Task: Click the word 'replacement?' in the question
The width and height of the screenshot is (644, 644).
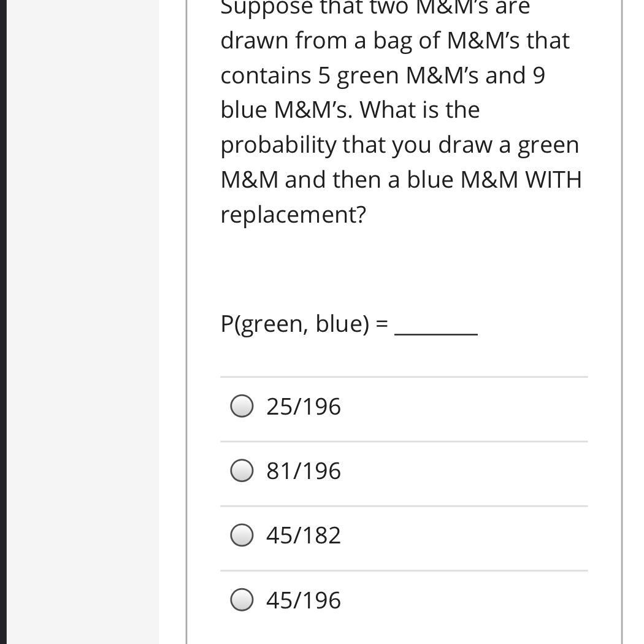Action: coord(293,215)
